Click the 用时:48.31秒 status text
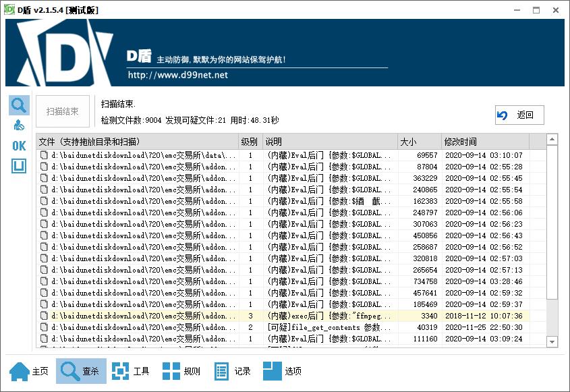 point(254,120)
